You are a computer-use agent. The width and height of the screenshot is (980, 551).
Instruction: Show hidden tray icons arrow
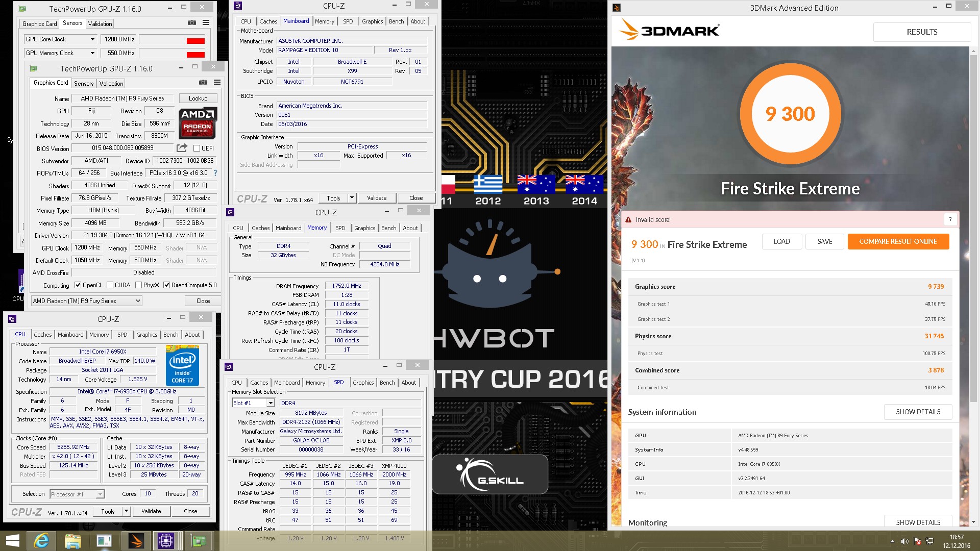[x=892, y=541]
